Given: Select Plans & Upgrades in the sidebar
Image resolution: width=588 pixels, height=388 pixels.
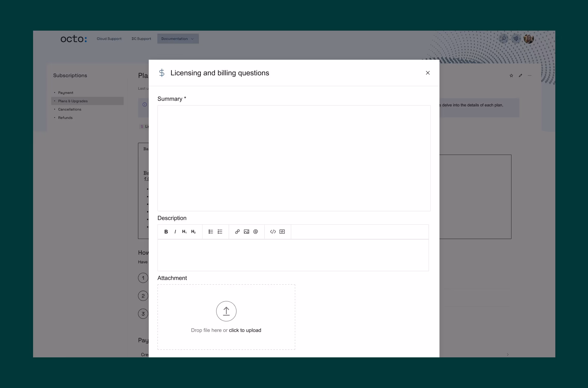Looking at the screenshot, I should 87,101.
